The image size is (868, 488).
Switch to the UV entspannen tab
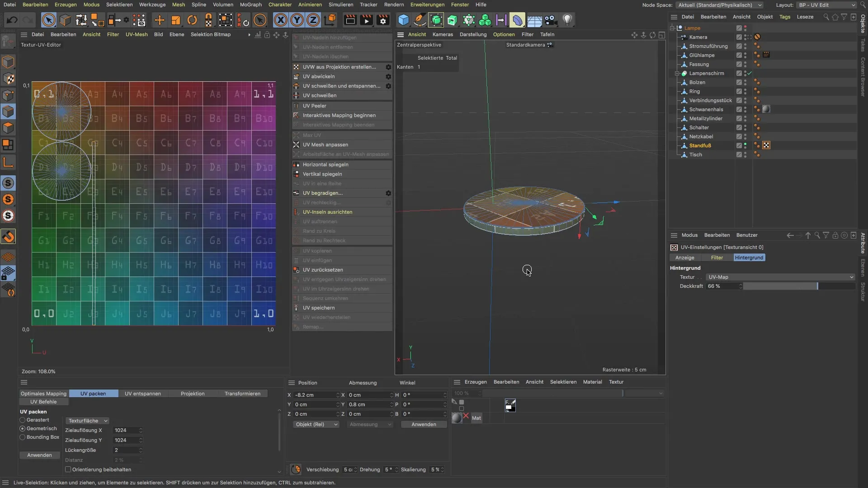point(143,394)
